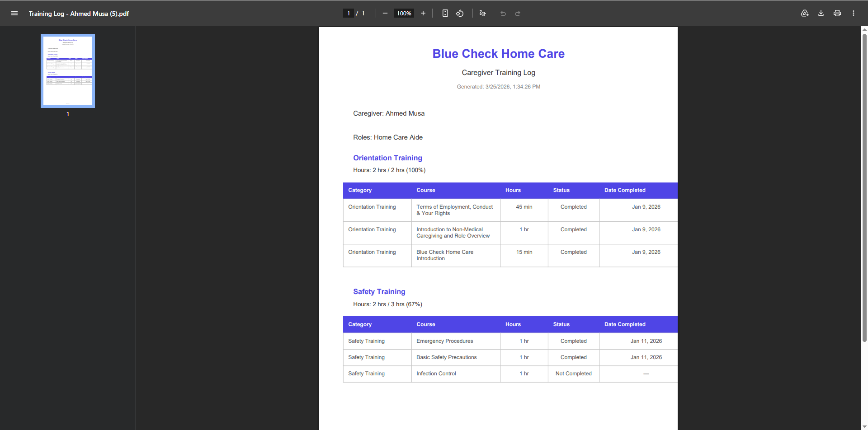Click the scrollbar up arrow
Image resolution: width=868 pixels, height=430 pixels.
tap(864, 30)
